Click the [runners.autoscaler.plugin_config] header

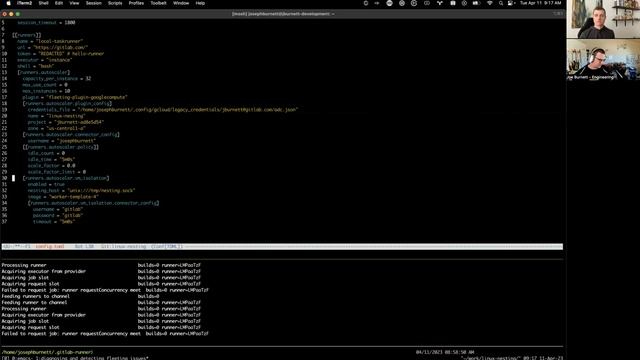(67, 103)
